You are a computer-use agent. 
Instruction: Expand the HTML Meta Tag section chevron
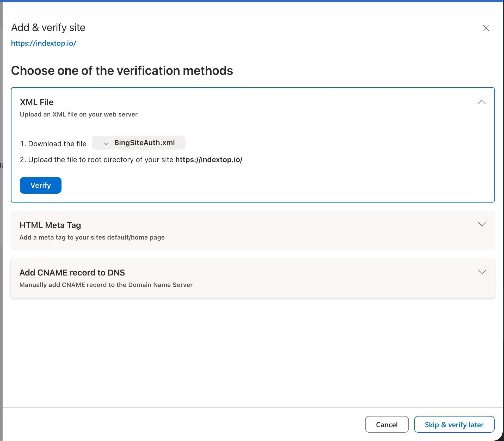(482, 224)
